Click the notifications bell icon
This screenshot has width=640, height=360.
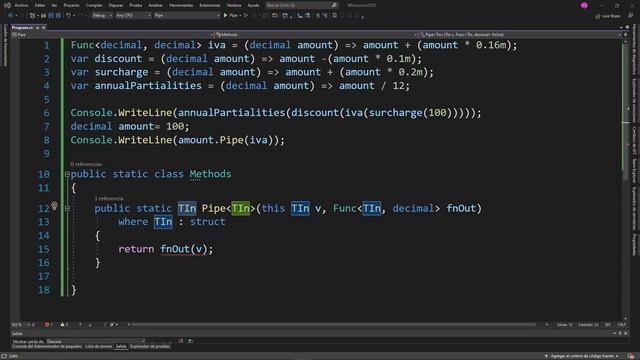[631, 356]
